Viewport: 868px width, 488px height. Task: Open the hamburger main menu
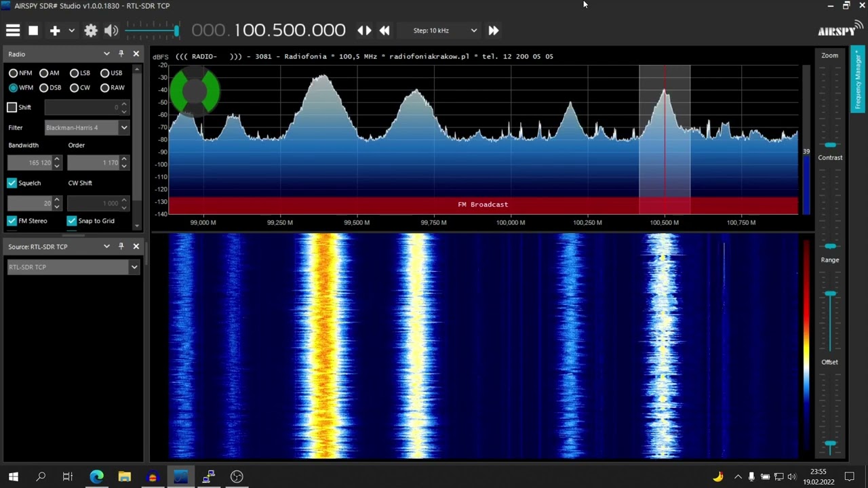pyautogui.click(x=13, y=30)
